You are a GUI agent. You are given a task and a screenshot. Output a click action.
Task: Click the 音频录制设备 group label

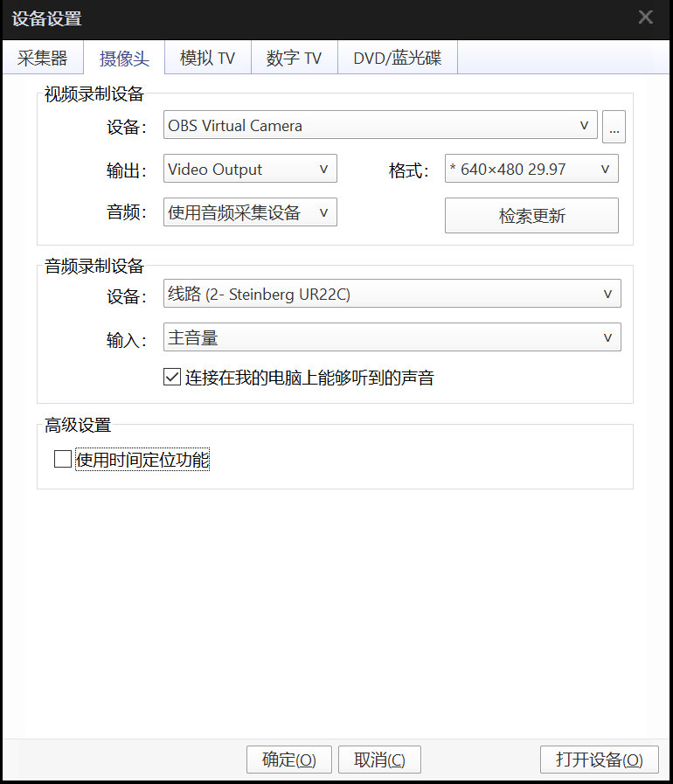point(94,266)
